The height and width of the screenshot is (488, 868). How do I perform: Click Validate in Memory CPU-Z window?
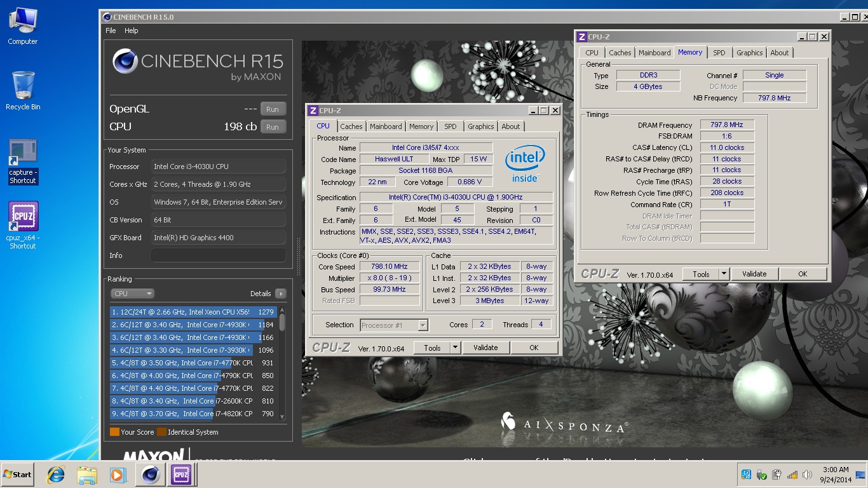754,274
